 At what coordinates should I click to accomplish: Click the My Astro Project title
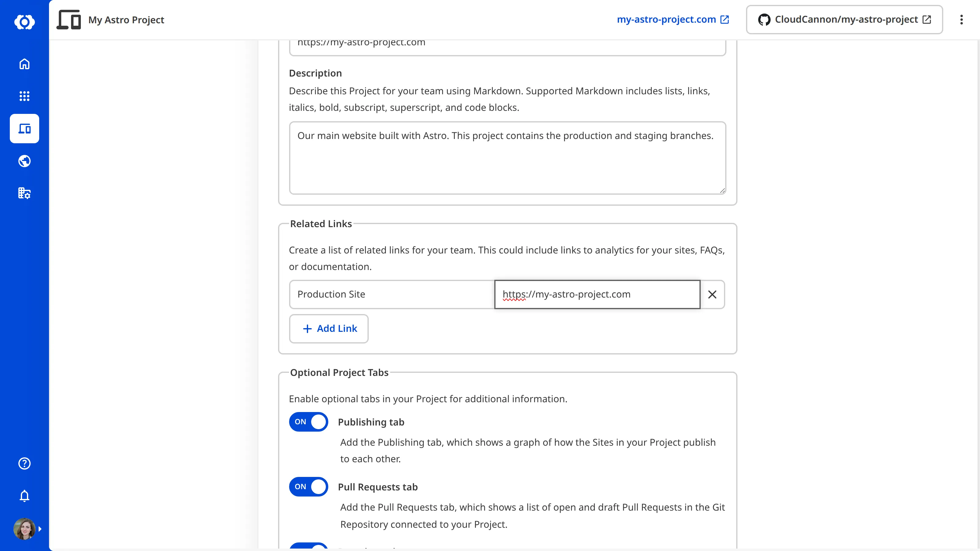[126, 20]
